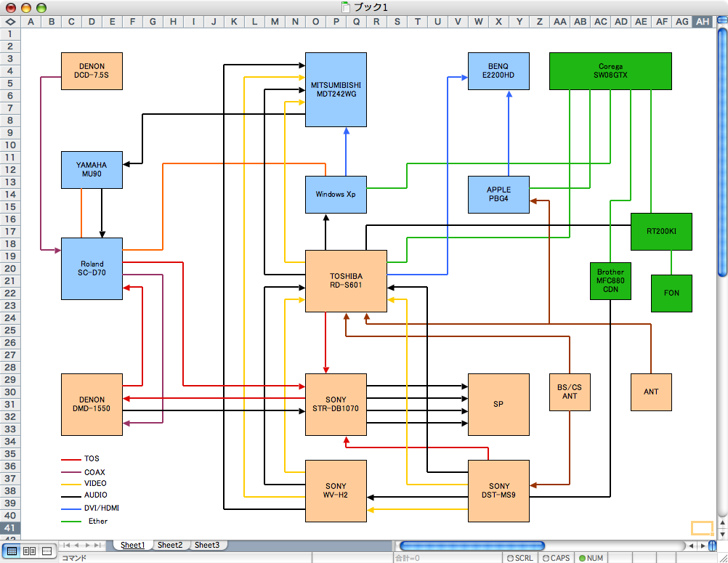Click the Ether legend label
The width and height of the screenshot is (728, 563).
98,521
